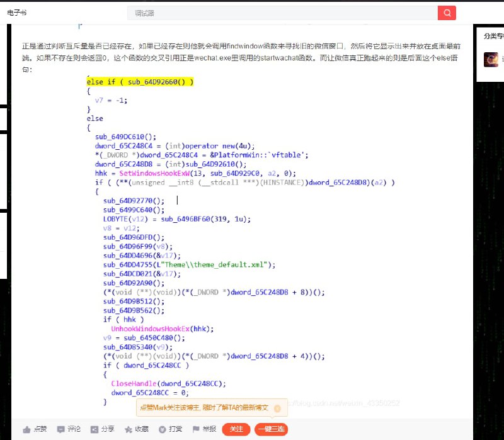Screen dimensions: 504x440
Task: Close the orange follow-reminder tooltip
Action: click(277, 409)
